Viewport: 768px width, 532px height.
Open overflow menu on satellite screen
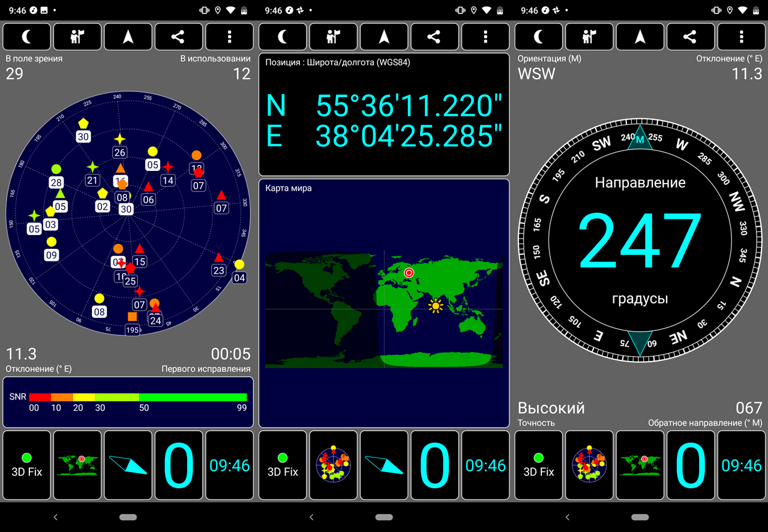pyautogui.click(x=229, y=37)
